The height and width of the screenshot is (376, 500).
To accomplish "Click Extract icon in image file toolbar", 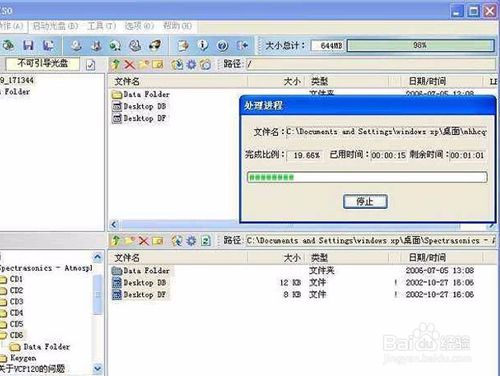I will click(x=177, y=64).
